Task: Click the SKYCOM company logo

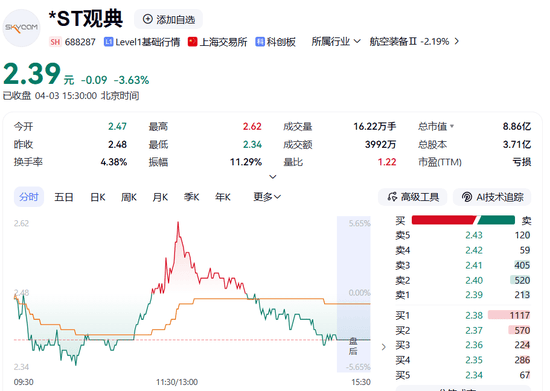Action: click(21, 28)
